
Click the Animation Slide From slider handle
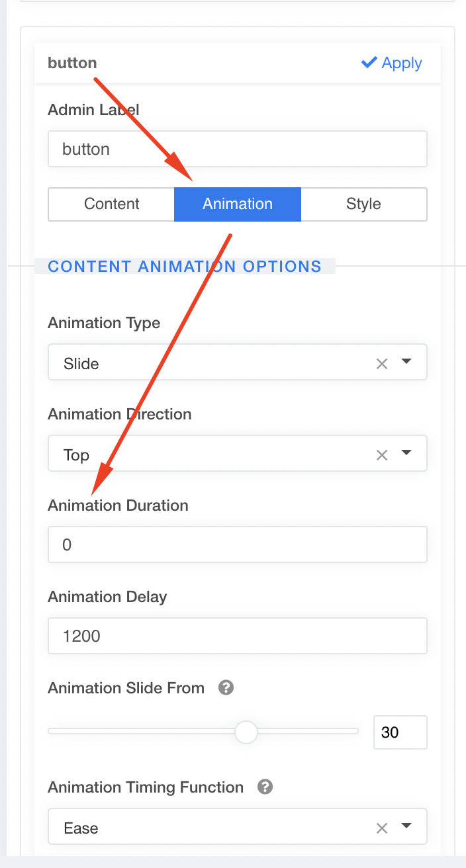tap(246, 732)
